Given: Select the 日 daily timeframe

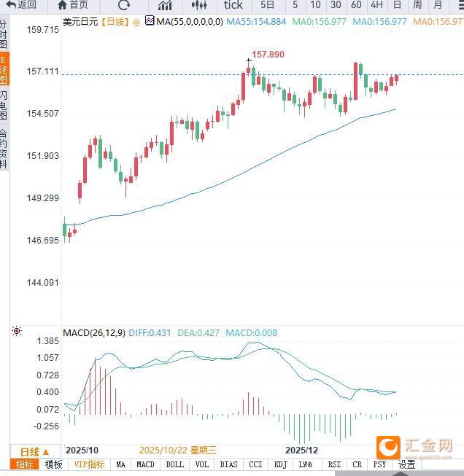Looking at the screenshot, I should (x=397, y=5).
